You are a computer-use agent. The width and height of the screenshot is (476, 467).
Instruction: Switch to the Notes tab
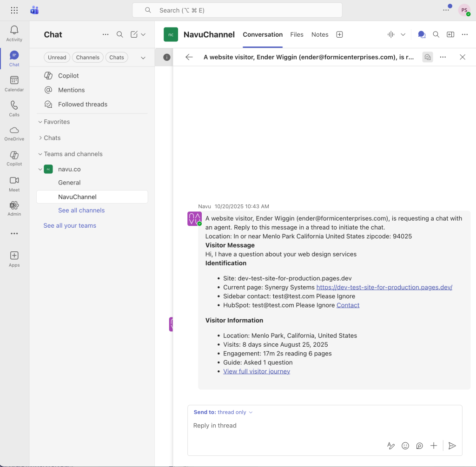(x=320, y=34)
